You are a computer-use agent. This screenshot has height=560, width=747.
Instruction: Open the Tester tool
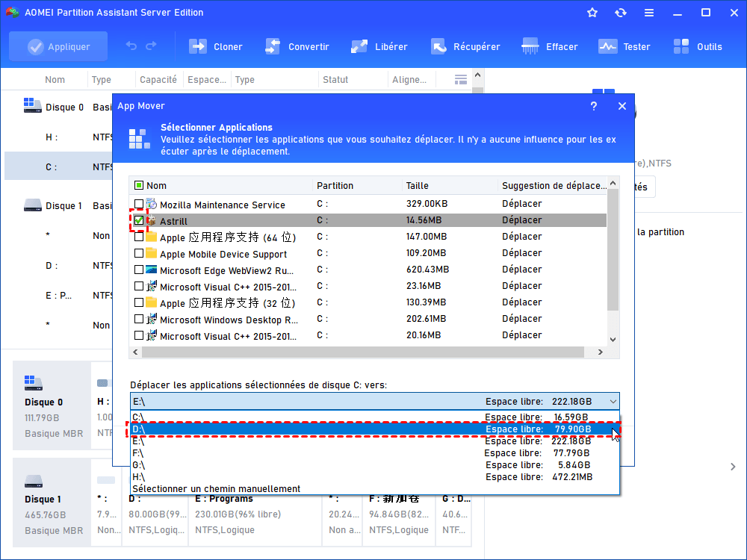[x=624, y=46]
